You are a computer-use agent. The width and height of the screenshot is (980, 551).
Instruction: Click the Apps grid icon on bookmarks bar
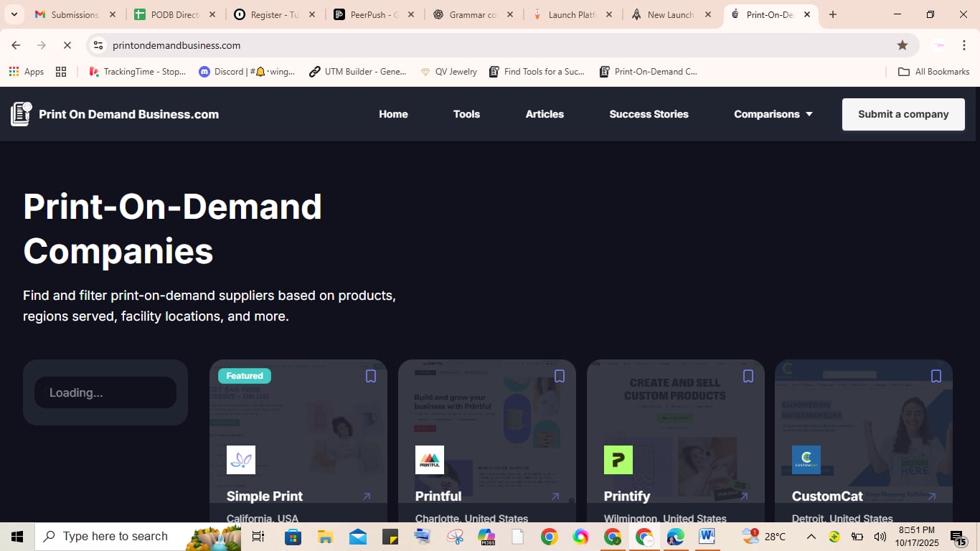pyautogui.click(x=12, y=71)
